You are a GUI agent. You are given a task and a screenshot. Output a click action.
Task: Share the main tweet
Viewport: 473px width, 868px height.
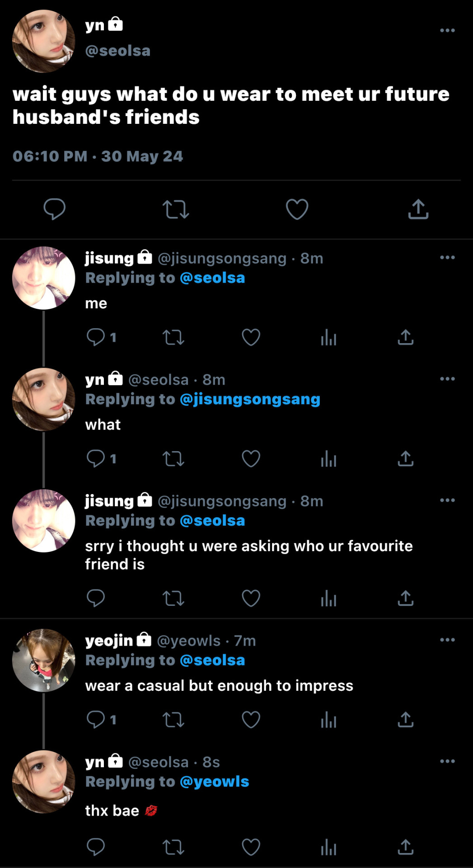coord(418,209)
